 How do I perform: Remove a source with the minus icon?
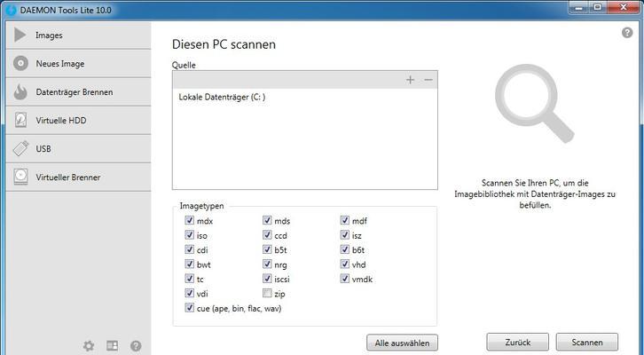pyautogui.click(x=428, y=80)
